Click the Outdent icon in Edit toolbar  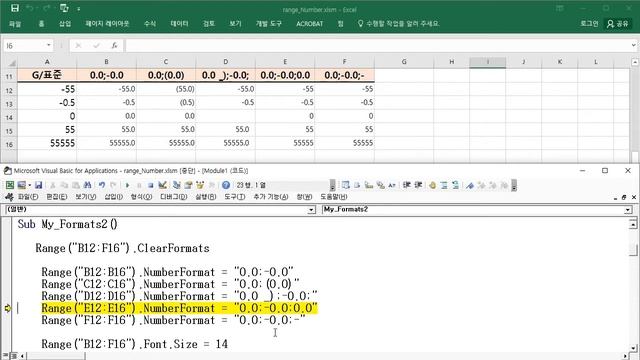[x=418, y=185]
